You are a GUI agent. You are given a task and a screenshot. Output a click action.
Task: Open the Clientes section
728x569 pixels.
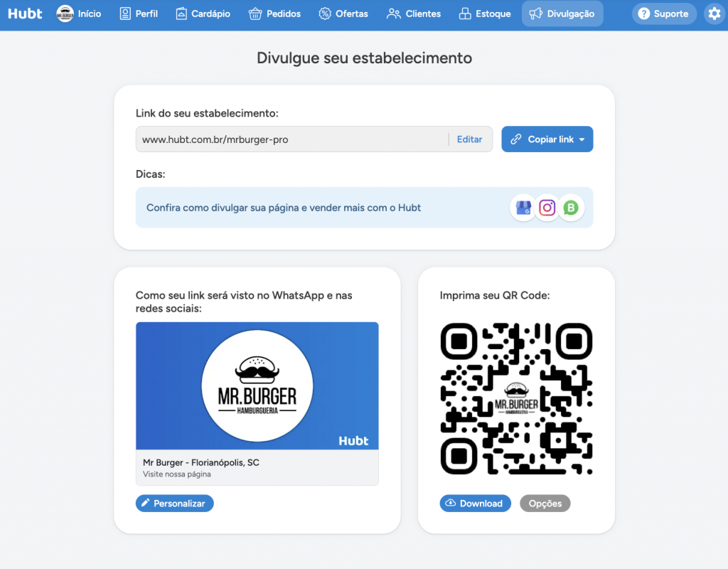413,14
